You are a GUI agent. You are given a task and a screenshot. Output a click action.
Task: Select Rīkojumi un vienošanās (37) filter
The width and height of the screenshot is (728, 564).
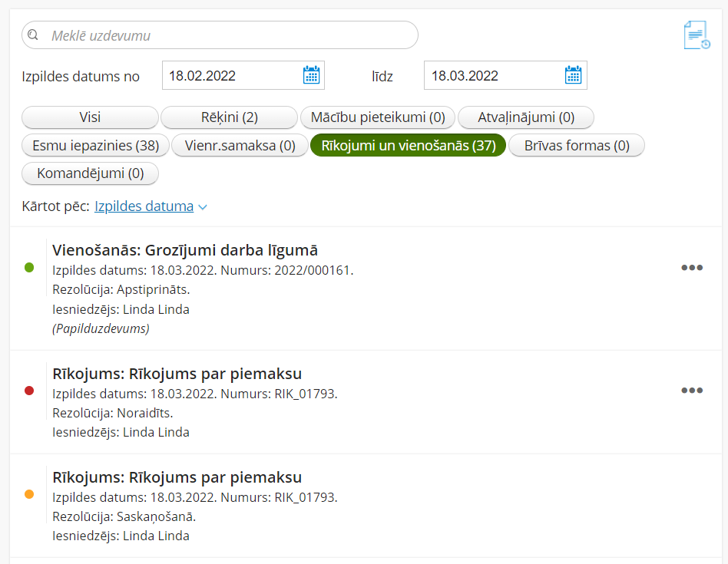[x=408, y=146]
